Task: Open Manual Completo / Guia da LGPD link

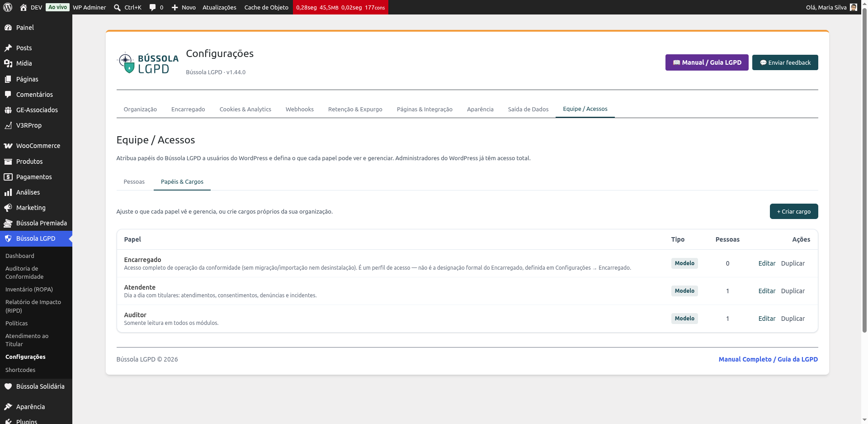Action: coord(768,359)
